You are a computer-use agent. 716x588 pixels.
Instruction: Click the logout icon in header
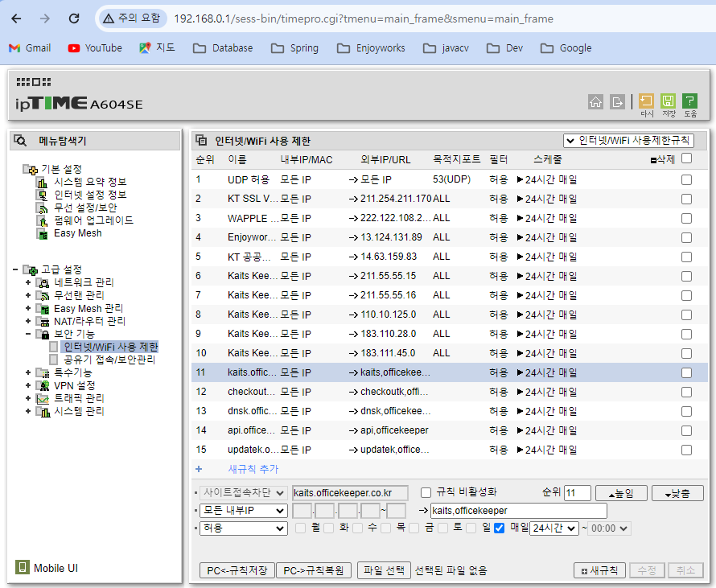point(617,101)
